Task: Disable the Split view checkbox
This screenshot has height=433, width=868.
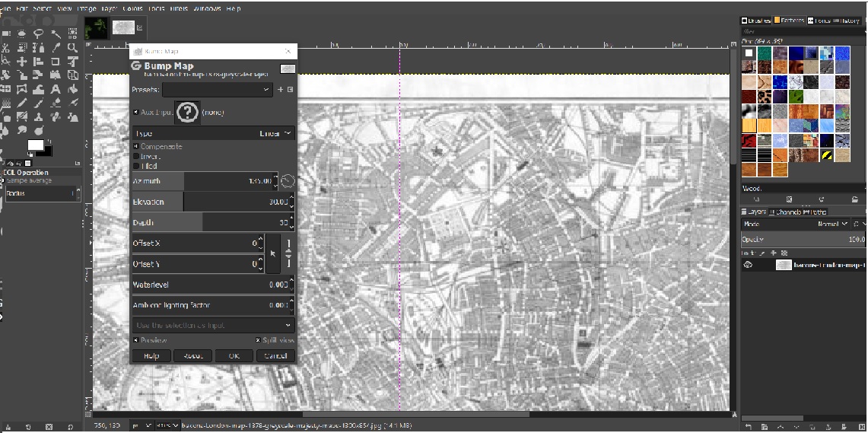Action: pyautogui.click(x=258, y=340)
